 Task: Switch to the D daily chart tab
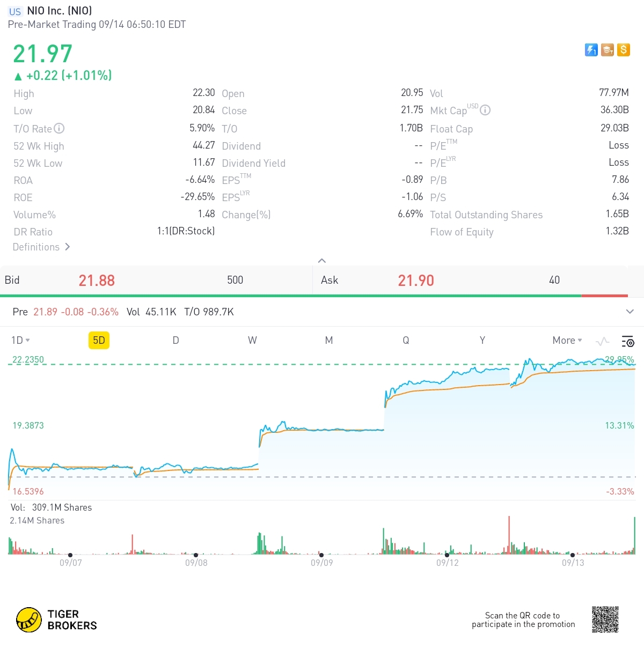tap(175, 340)
